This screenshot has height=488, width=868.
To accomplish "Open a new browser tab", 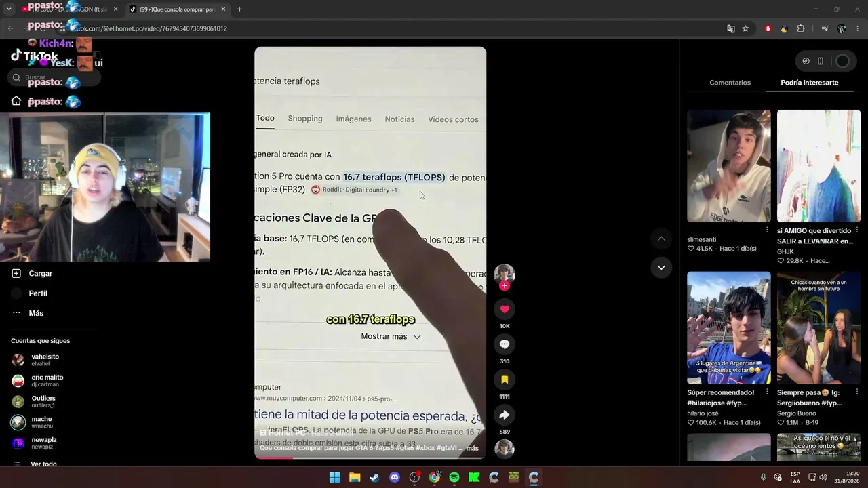I will coord(239,9).
